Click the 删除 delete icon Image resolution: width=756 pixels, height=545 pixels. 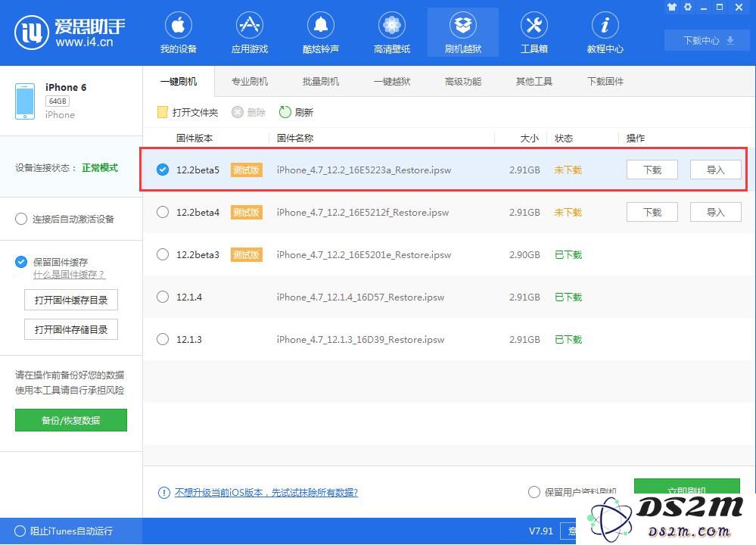coord(237,112)
